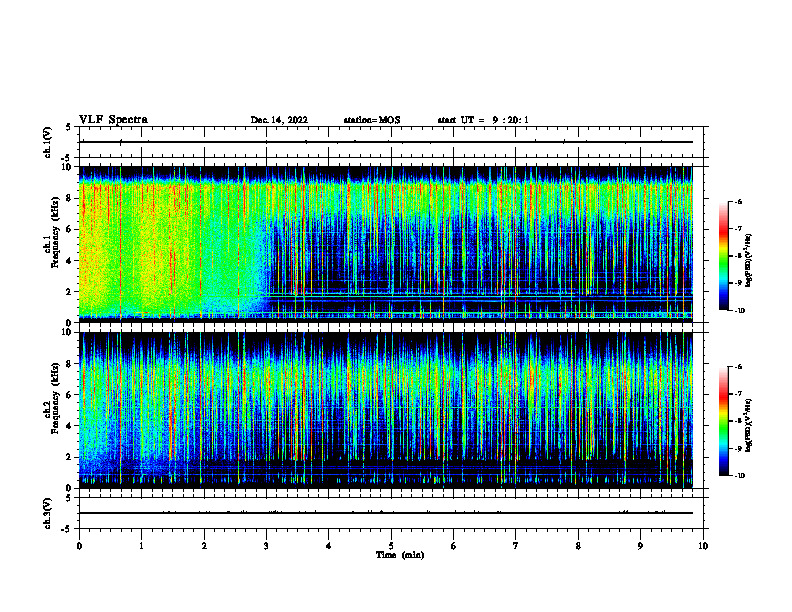Select the "start UT = 9:20:1" text
This screenshot has width=792, height=612.
click(x=483, y=120)
